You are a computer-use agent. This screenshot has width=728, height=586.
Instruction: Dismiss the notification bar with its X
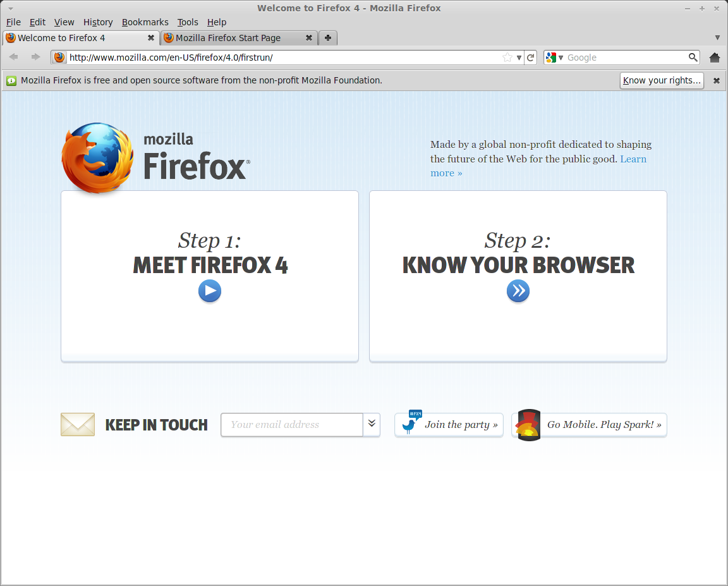pos(717,81)
